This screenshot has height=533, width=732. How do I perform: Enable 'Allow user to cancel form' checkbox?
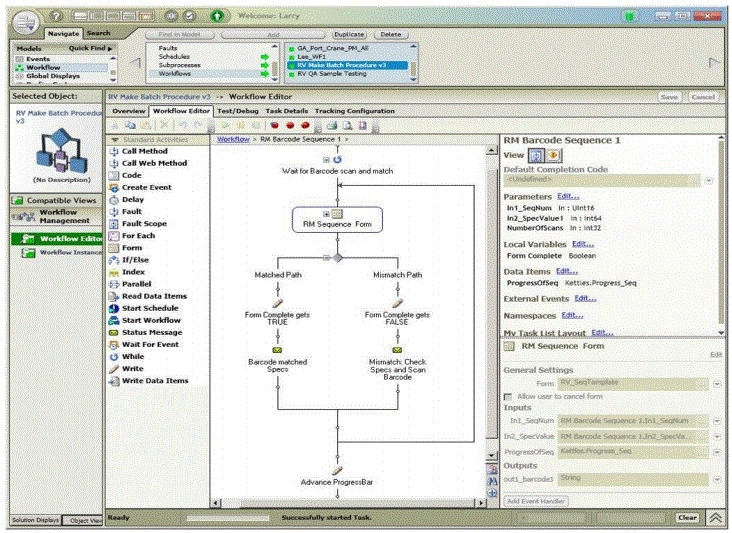[508, 398]
